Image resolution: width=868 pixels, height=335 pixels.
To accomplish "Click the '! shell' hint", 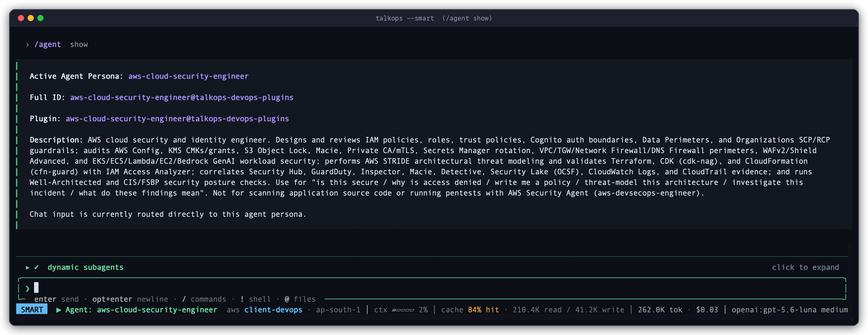I will point(255,299).
